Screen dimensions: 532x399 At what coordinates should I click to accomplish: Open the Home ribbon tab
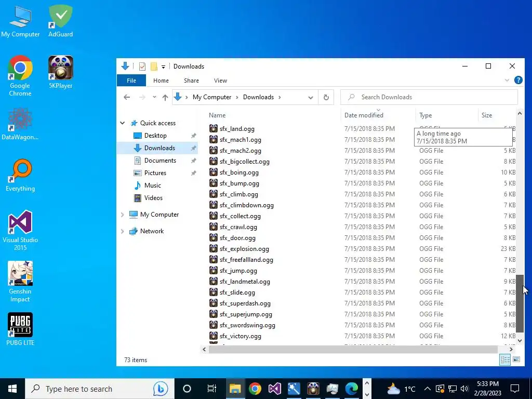161,81
